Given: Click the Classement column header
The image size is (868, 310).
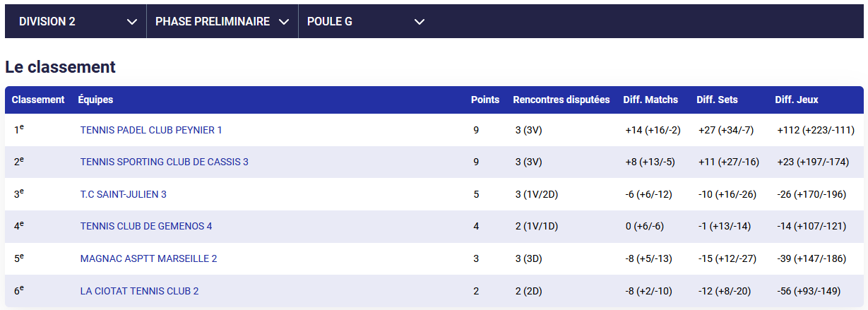Looking at the screenshot, I should tap(38, 100).
